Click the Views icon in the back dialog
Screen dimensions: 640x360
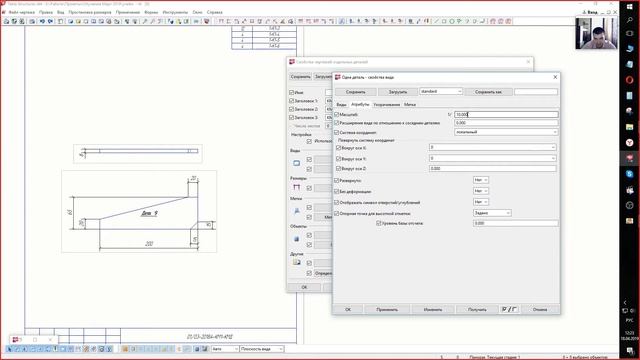(297, 163)
